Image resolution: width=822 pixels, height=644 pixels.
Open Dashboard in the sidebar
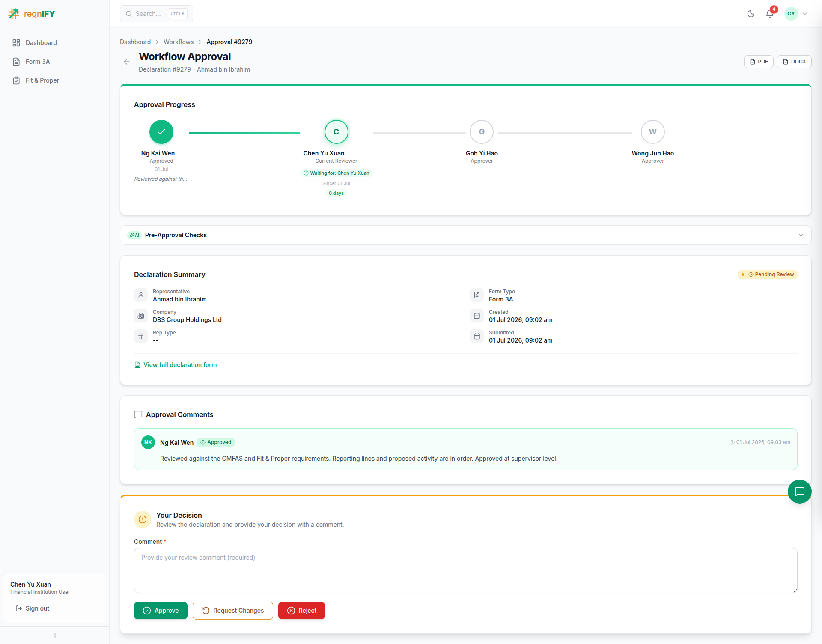[55, 43]
